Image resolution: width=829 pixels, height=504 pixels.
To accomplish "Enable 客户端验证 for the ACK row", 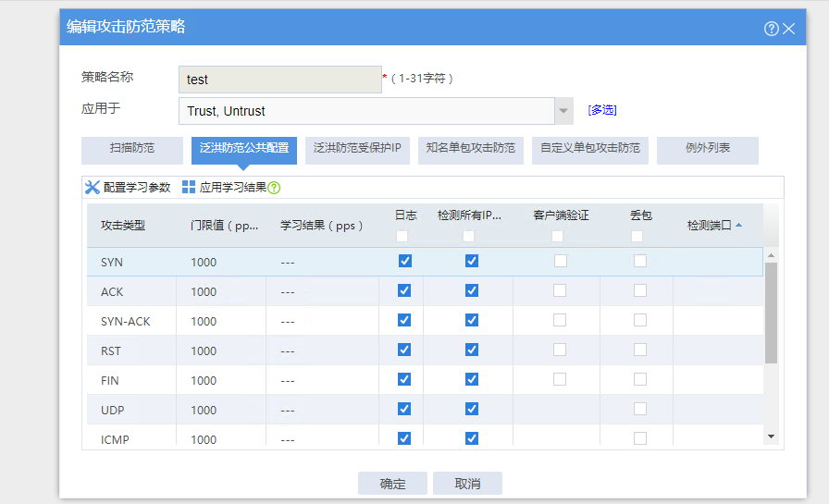I will pos(561,291).
